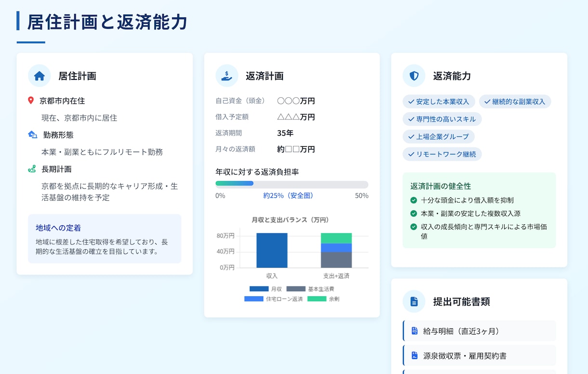The image size is (588, 374).
Task: Click the blue 収入 bar in chart
Action: (x=272, y=250)
